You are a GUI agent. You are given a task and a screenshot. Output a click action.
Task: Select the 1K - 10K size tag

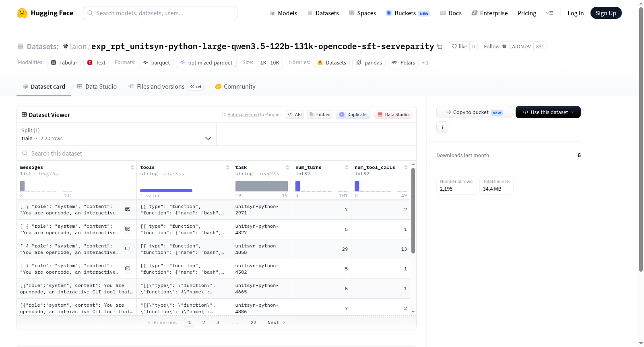pyautogui.click(x=270, y=62)
